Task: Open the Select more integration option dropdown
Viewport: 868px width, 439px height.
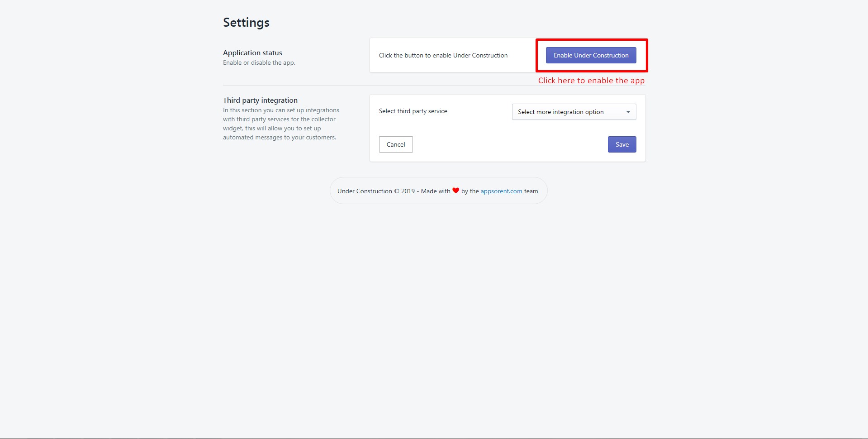Action: (574, 111)
